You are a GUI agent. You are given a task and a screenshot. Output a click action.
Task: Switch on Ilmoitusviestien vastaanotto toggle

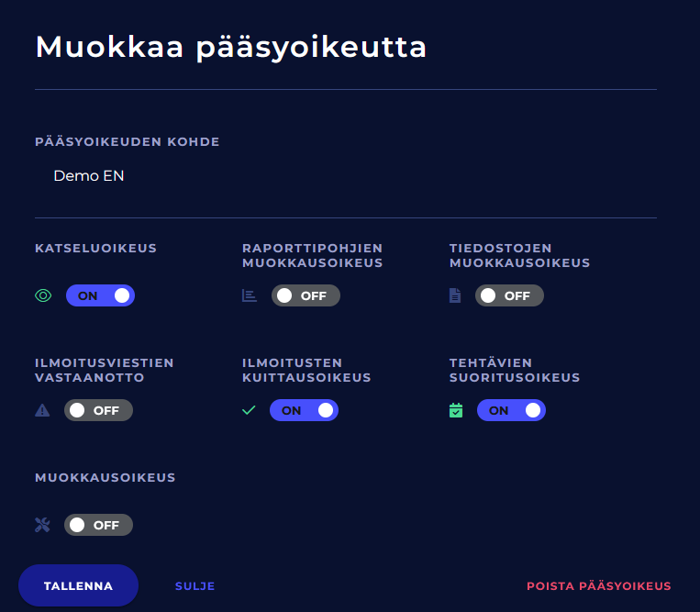(x=98, y=410)
